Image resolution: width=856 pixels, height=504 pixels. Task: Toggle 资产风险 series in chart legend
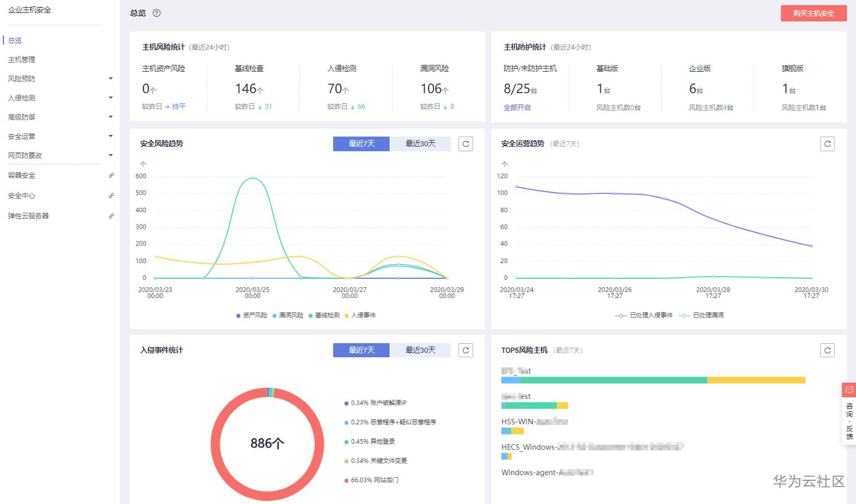click(252, 315)
